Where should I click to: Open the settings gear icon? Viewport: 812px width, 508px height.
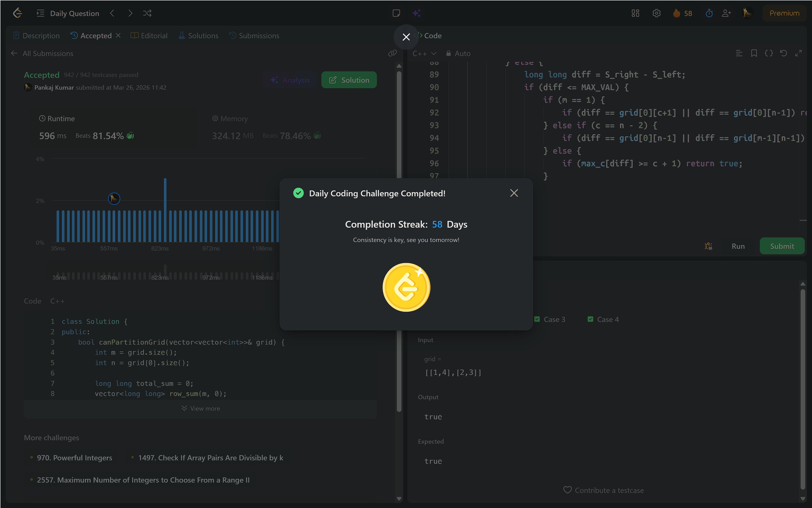point(656,13)
